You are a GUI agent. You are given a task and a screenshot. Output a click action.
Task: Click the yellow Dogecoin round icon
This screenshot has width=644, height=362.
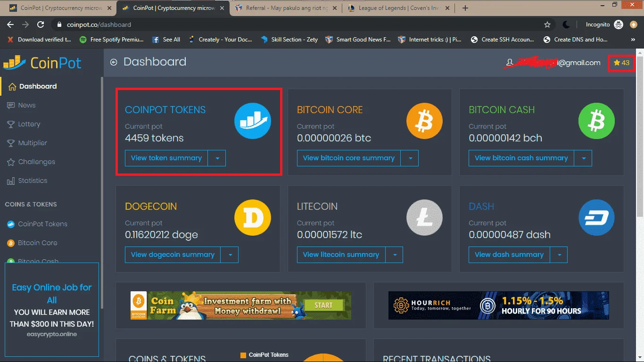coord(253,218)
